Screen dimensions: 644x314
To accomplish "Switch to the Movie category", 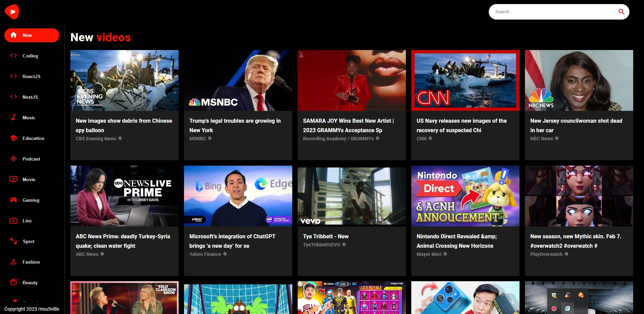I will [29, 180].
